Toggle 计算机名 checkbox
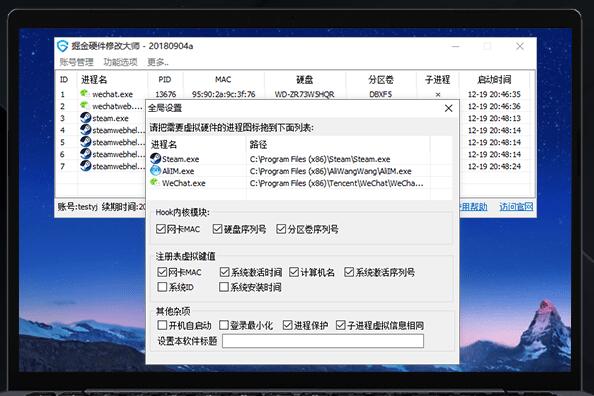 pyautogui.click(x=294, y=272)
